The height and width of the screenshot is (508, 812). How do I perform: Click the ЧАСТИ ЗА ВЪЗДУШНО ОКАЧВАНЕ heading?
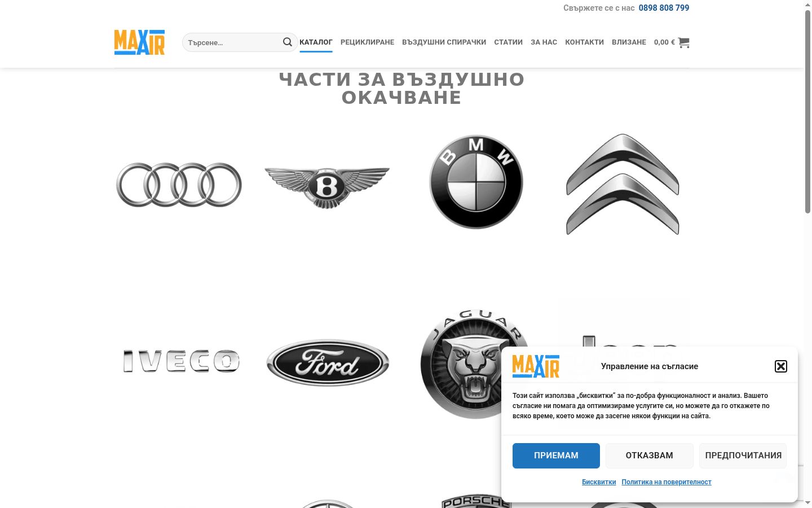click(401, 89)
